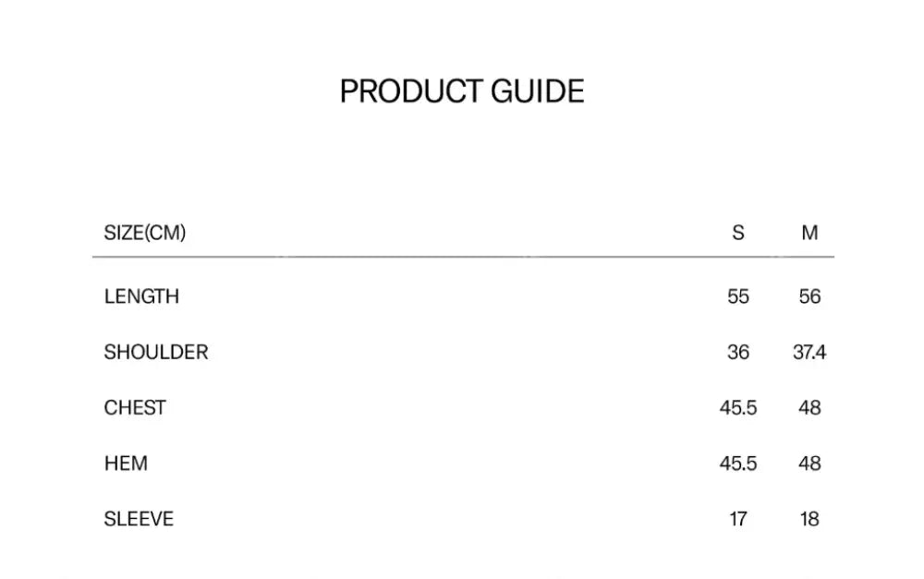Click the CHEST value 48 for size M
This screenshot has height=579, width=924.
coord(809,407)
